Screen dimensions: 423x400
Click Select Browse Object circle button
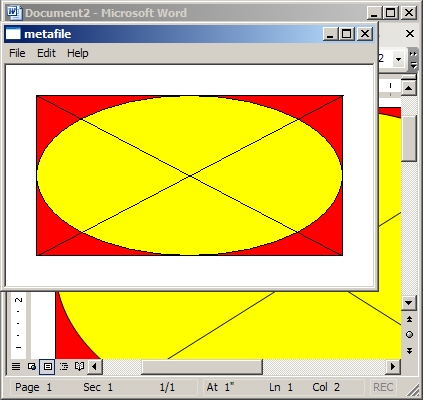tap(409, 335)
